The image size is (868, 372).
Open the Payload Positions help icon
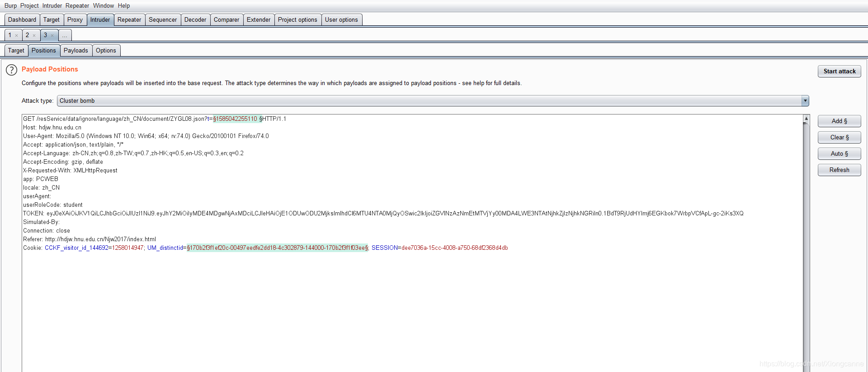11,70
